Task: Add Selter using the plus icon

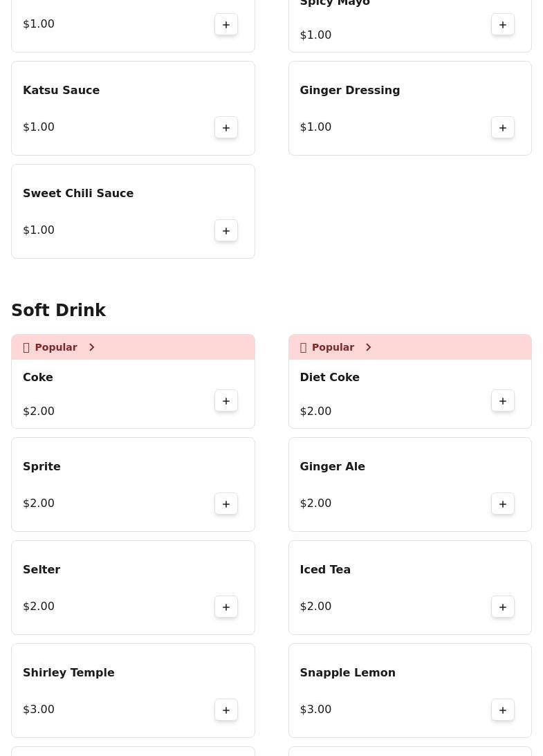Action: [226, 607]
